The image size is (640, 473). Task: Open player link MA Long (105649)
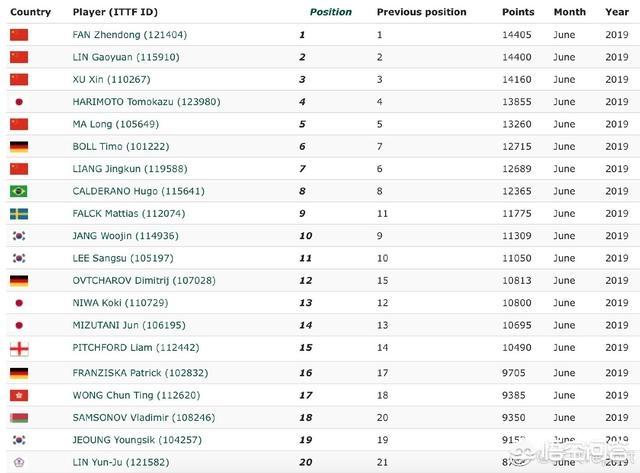116,124
